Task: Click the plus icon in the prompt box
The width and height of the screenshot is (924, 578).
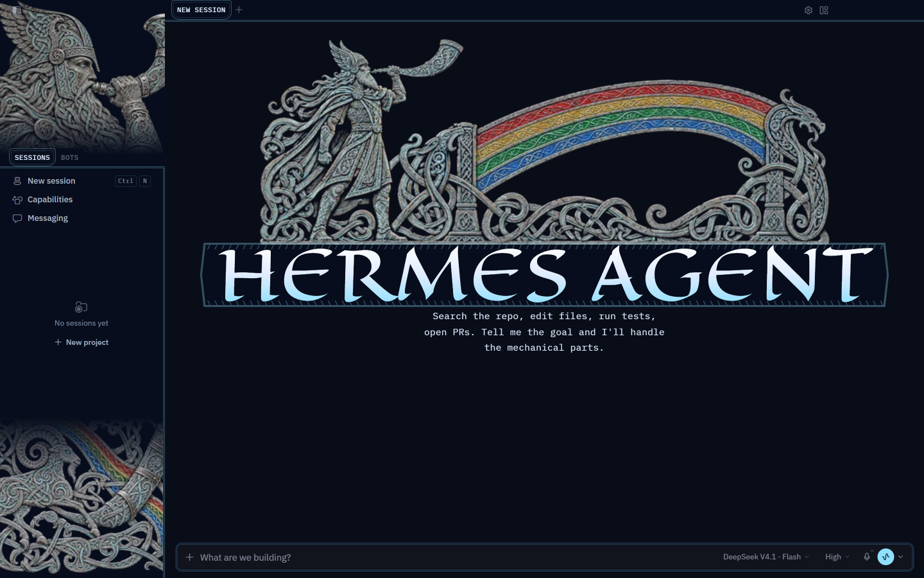Action: tap(189, 557)
